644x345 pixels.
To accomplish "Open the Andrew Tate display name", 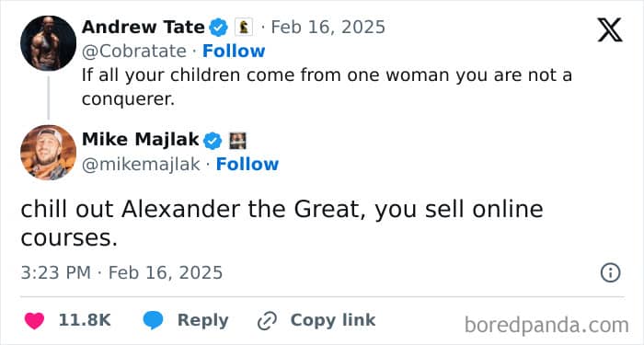I will [144, 28].
